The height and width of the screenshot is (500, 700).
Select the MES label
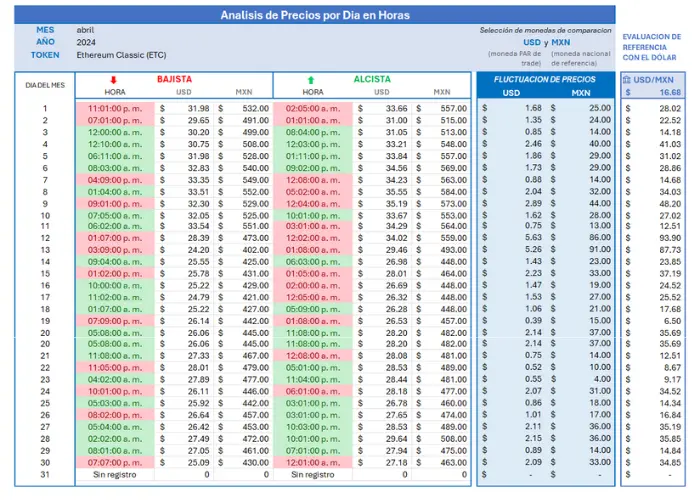tap(45, 30)
